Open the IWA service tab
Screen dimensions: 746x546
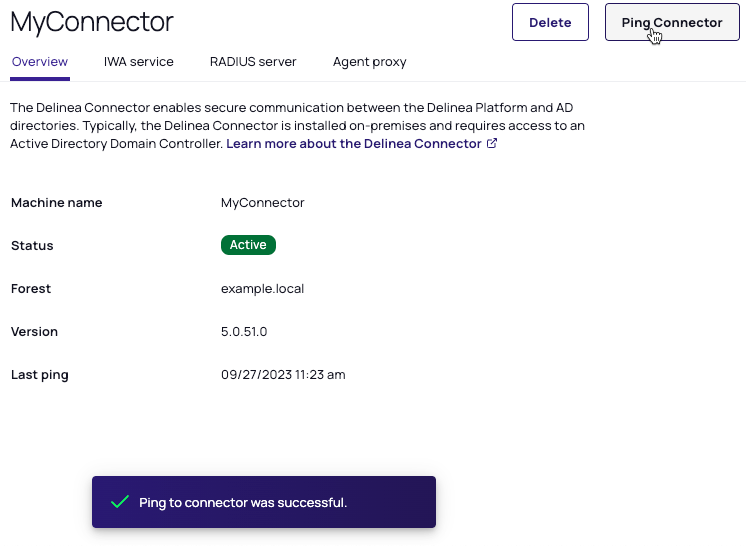[138, 62]
